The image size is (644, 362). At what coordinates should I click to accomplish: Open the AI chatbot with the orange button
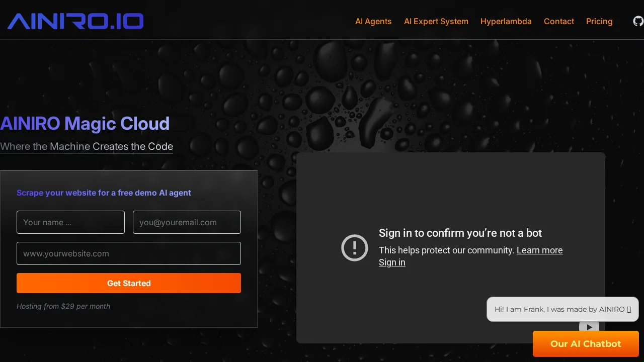coord(586,344)
